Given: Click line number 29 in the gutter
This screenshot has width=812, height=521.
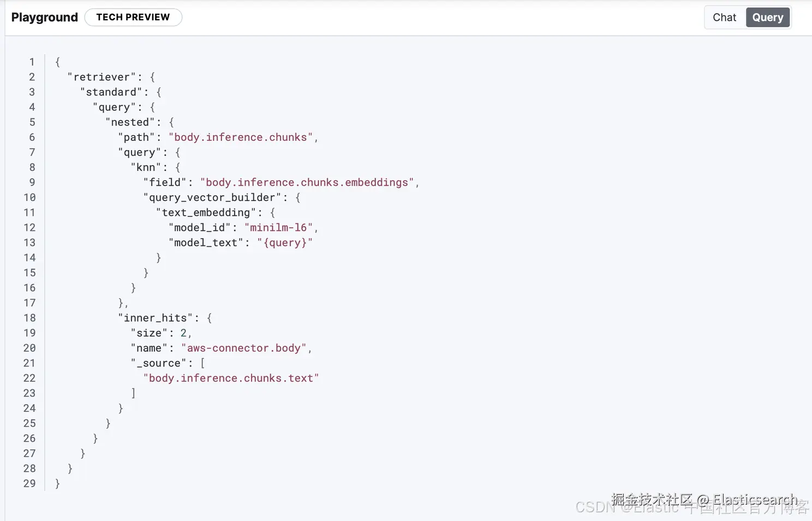Looking at the screenshot, I should point(29,484).
